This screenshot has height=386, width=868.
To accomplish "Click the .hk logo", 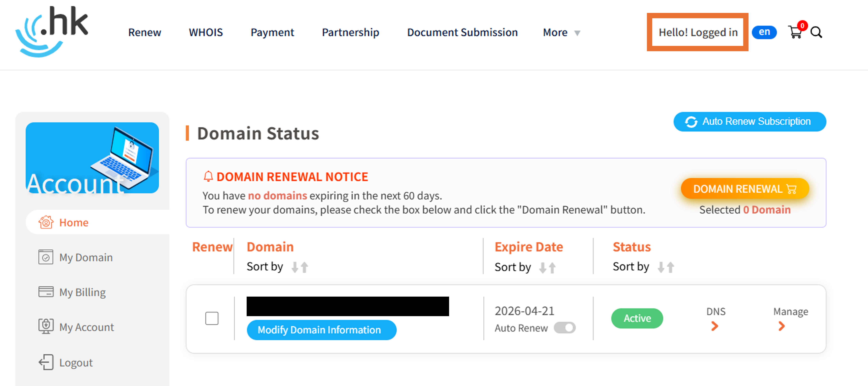I will (52, 31).
